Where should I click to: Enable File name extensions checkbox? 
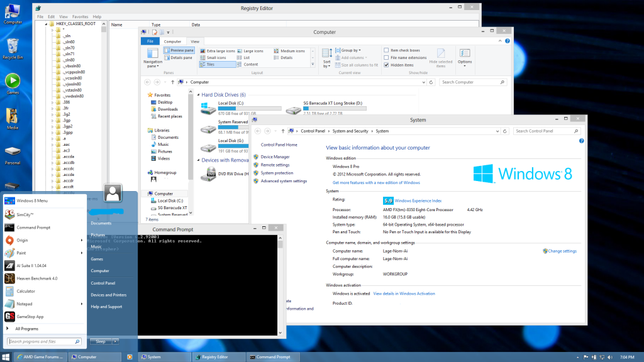(386, 57)
